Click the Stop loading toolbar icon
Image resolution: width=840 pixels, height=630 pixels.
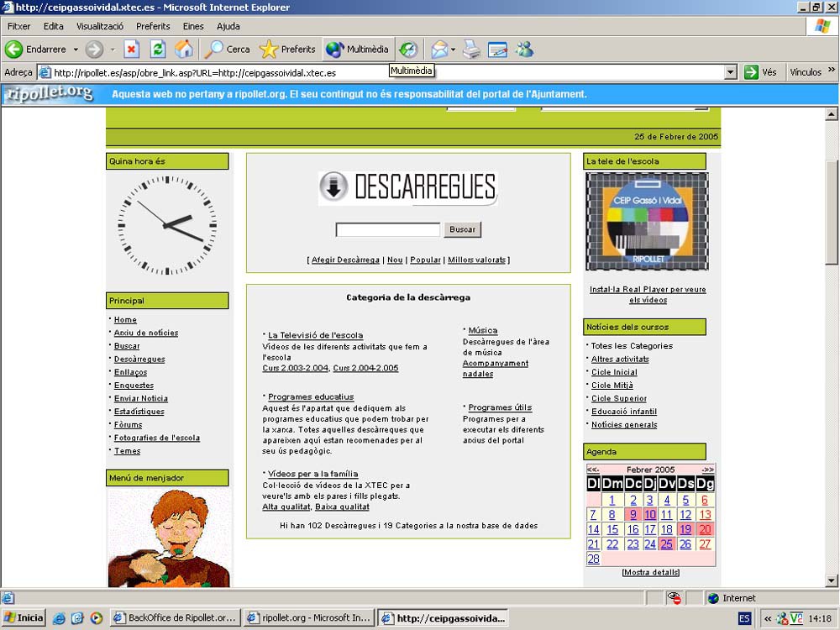(132, 50)
